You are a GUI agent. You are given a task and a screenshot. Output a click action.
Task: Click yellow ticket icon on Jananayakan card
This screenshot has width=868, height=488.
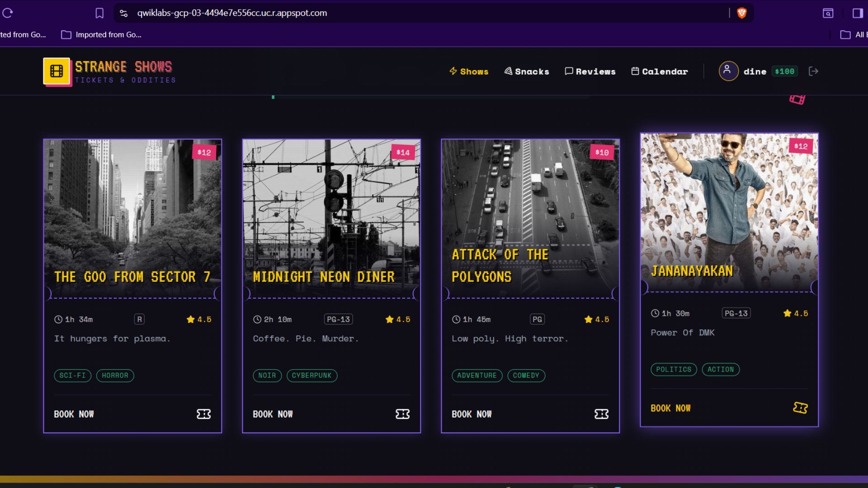(x=800, y=408)
